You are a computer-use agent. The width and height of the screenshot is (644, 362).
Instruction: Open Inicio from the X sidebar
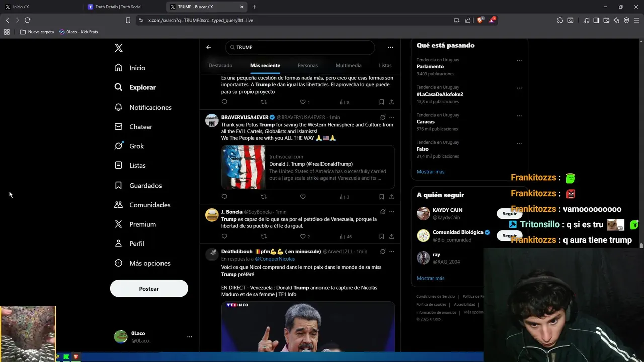click(130, 68)
